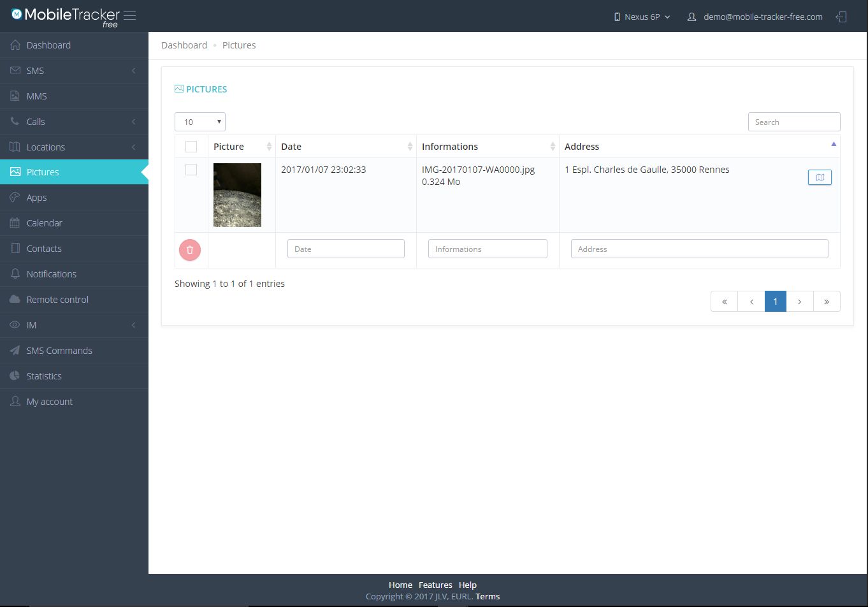
Task: Sort table by Date column
Action: (x=346, y=147)
